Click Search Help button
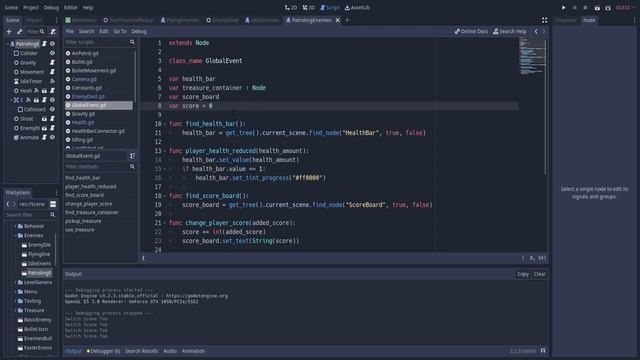Viewport: 640px width, 360px height. (510, 31)
